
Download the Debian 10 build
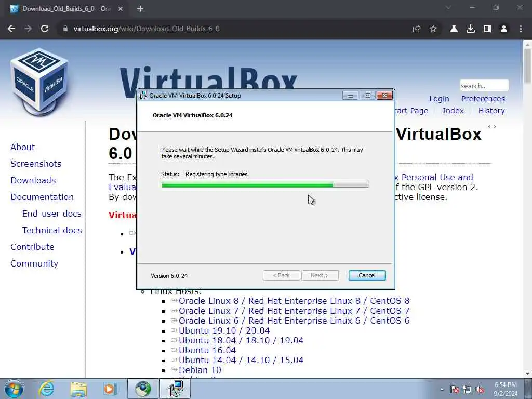(200, 370)
